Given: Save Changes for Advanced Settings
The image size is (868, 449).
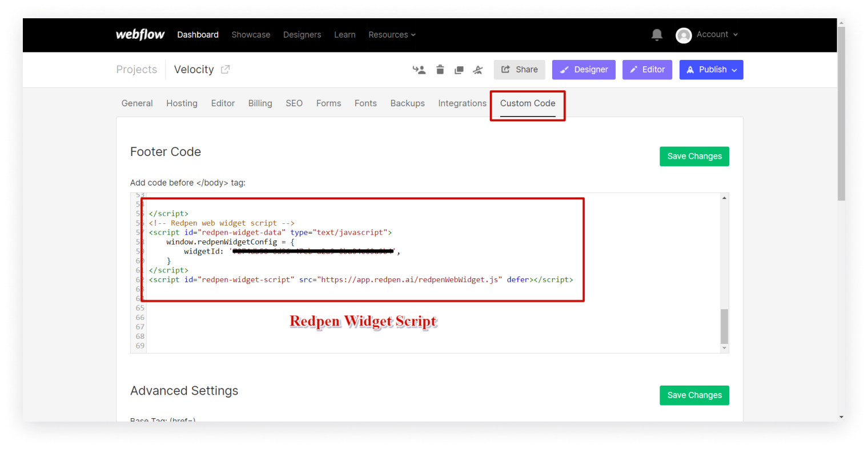Looking at the screenshot, I should (x=694, y=395).
